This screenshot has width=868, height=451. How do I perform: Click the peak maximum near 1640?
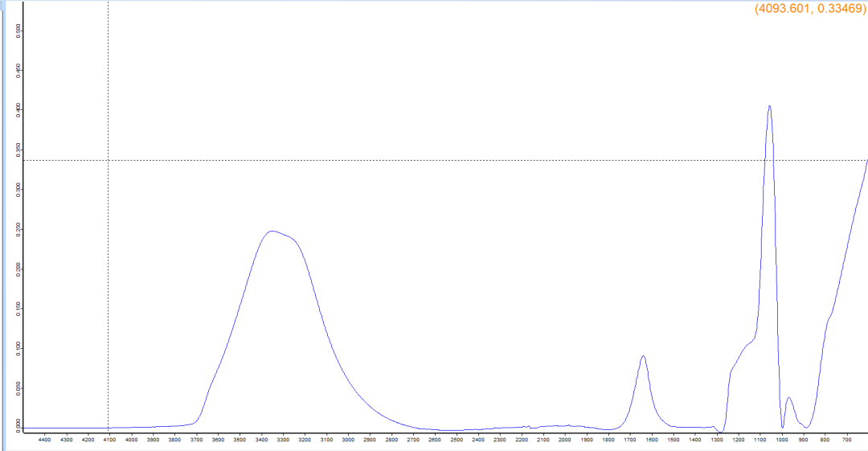[643, 356]
